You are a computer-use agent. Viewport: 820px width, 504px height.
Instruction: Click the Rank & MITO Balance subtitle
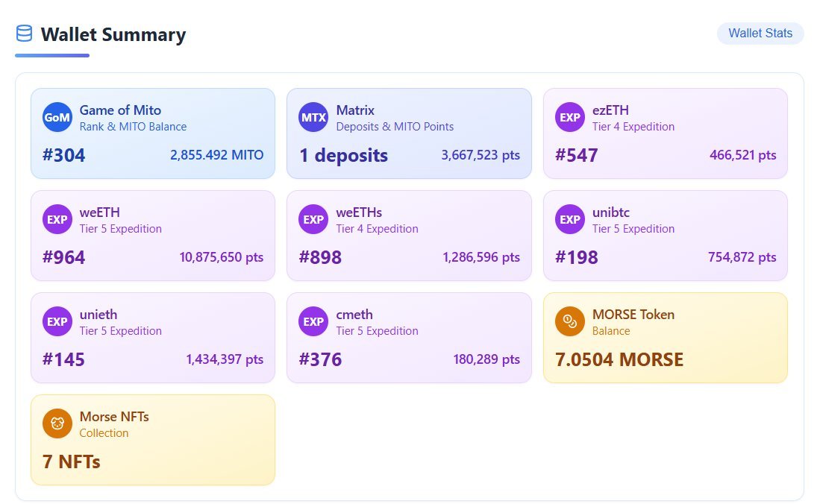click(133, 127)
